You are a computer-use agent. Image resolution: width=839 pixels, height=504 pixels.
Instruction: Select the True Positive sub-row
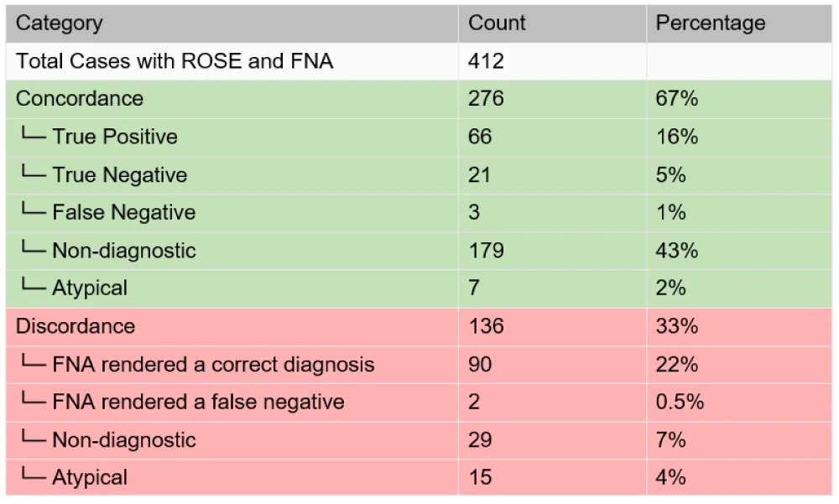click(114, 137)
